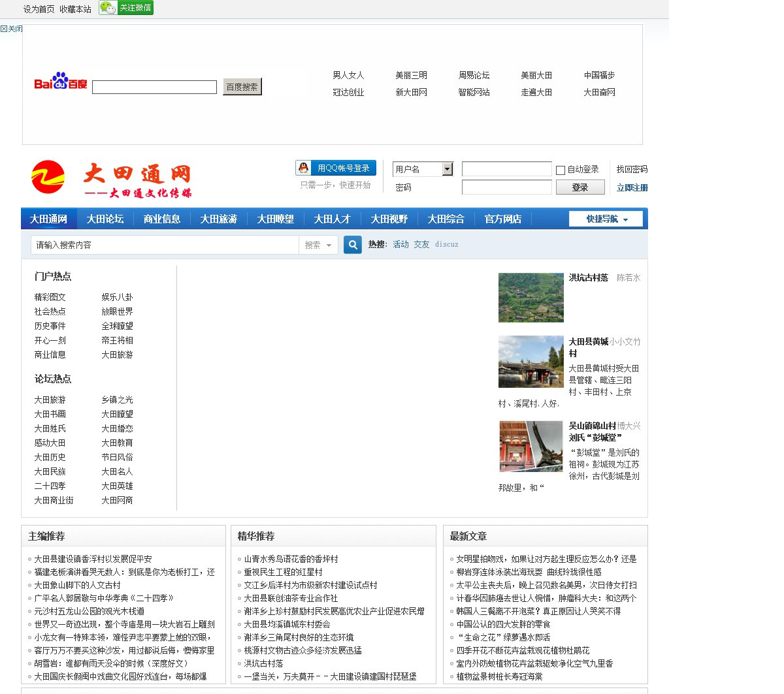The height and width of the screenshot is (694, 784).
Task: Click the 找回密码 link
Action: [632, 169]
